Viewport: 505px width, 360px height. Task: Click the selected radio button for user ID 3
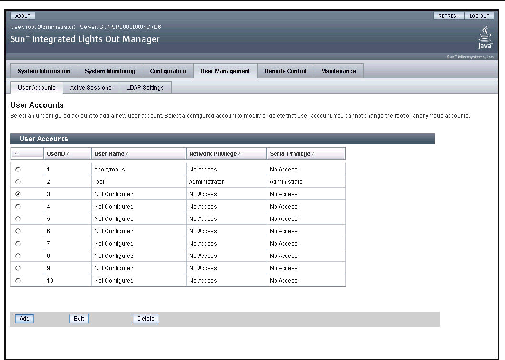tap(18, 194)
